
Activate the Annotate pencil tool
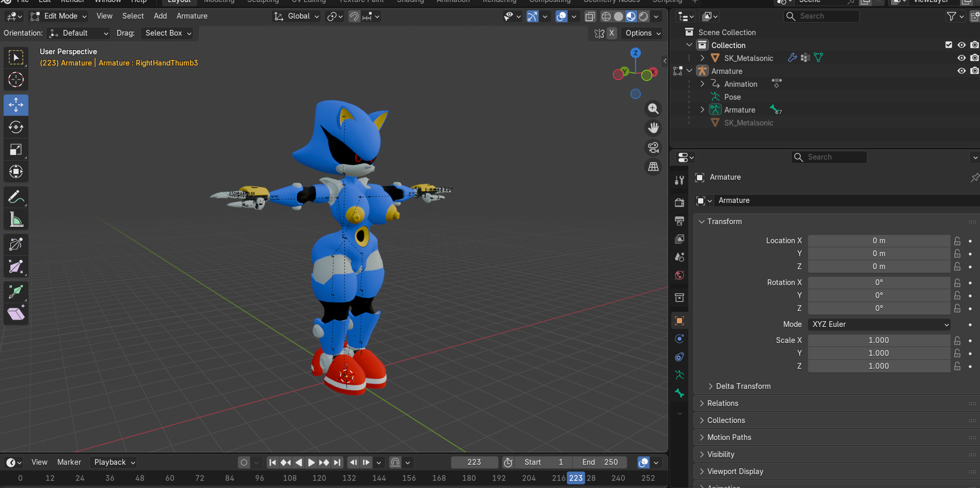(x=16, y=197)
